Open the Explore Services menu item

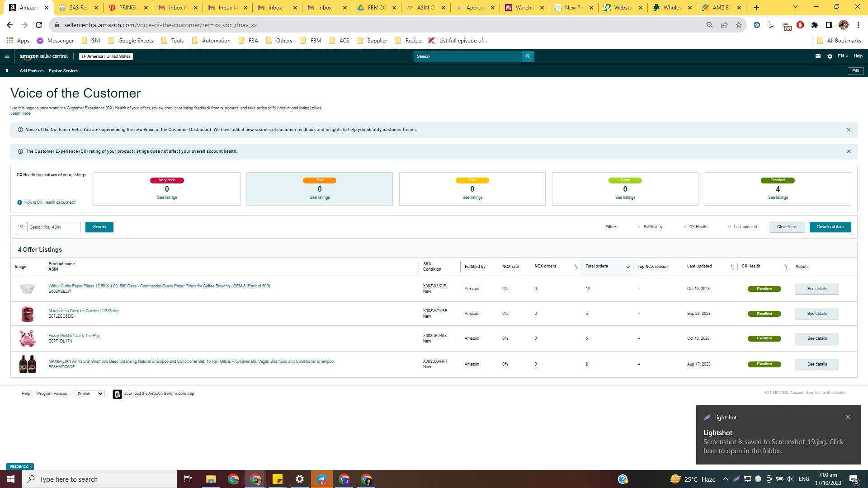(63, 71)
